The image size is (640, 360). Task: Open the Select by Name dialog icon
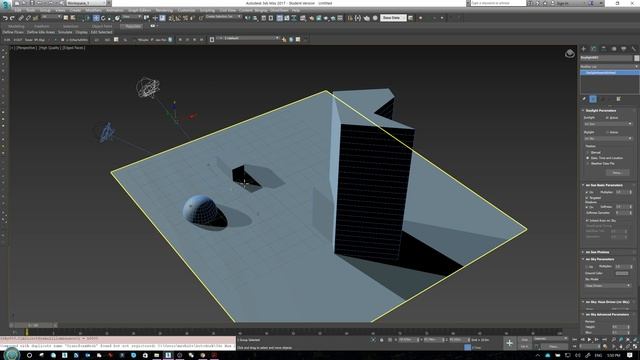click(72, 18)
